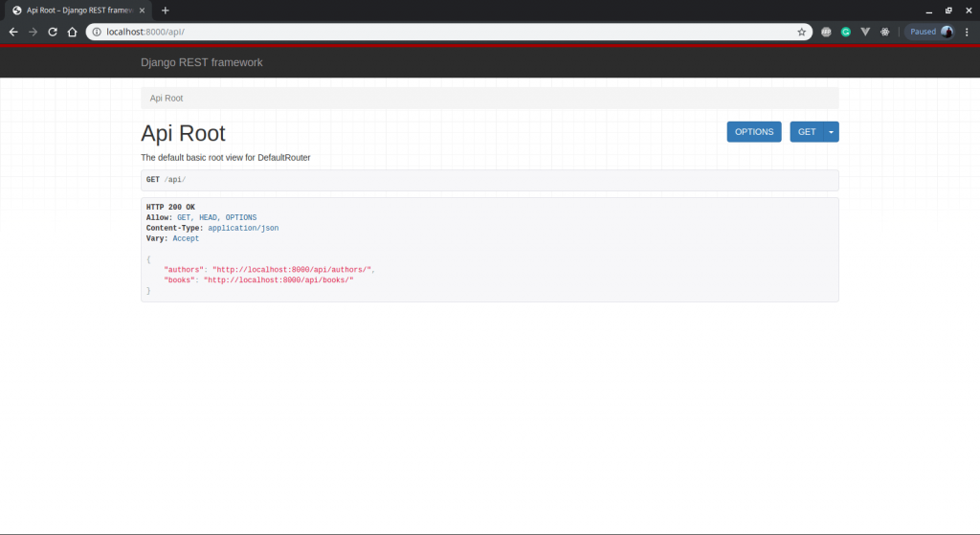Screen dimensions: 980x535
Task: Click the browser forward arrow
Action: pyautogui.click(x=33, y=32)
